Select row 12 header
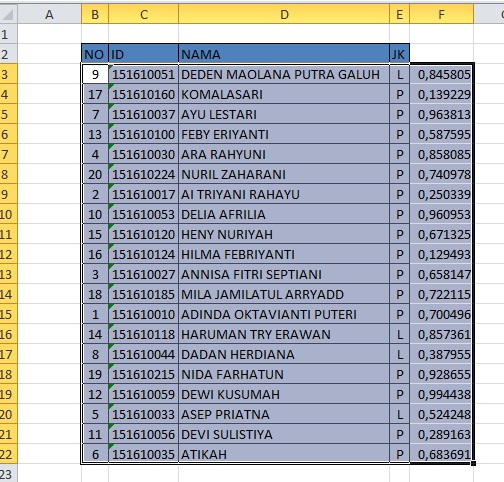 coord(8,254)
